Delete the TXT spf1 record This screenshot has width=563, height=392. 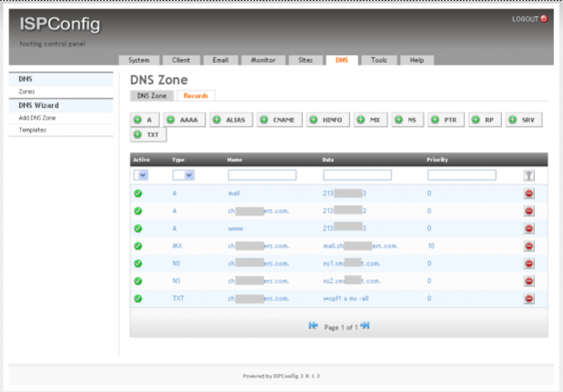pos(529,298)
